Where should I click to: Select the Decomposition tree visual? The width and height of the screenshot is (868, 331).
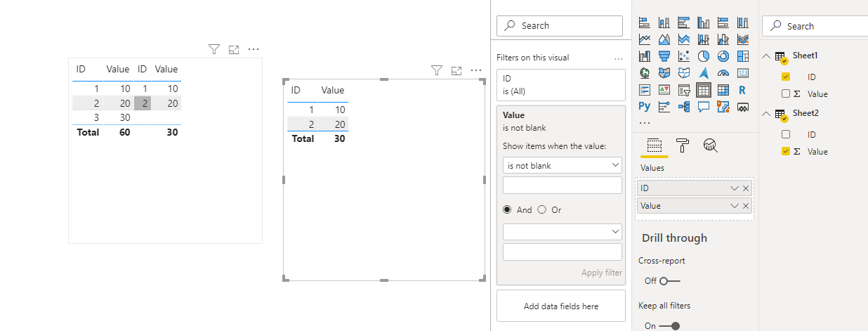coord(684,107)
